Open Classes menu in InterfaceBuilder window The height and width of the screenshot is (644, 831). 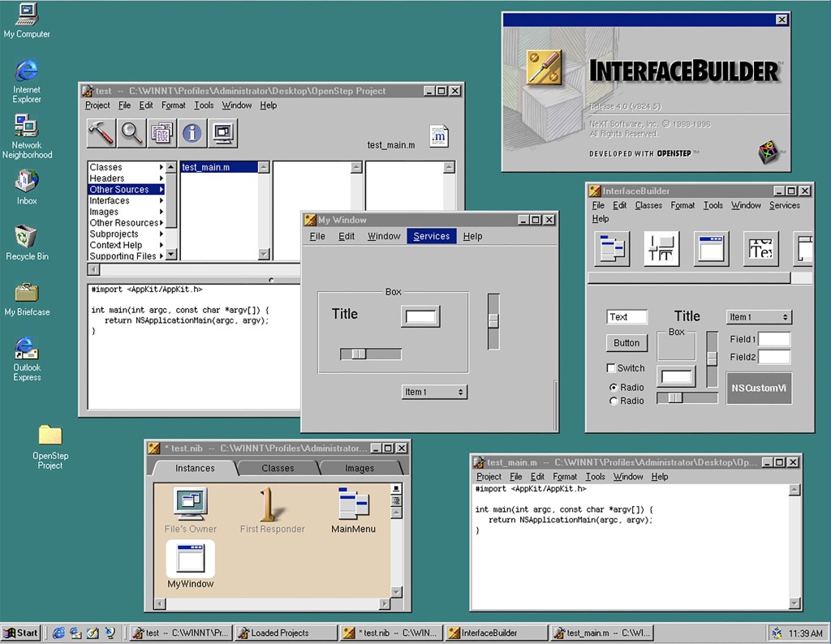click(x=648, y=205)
